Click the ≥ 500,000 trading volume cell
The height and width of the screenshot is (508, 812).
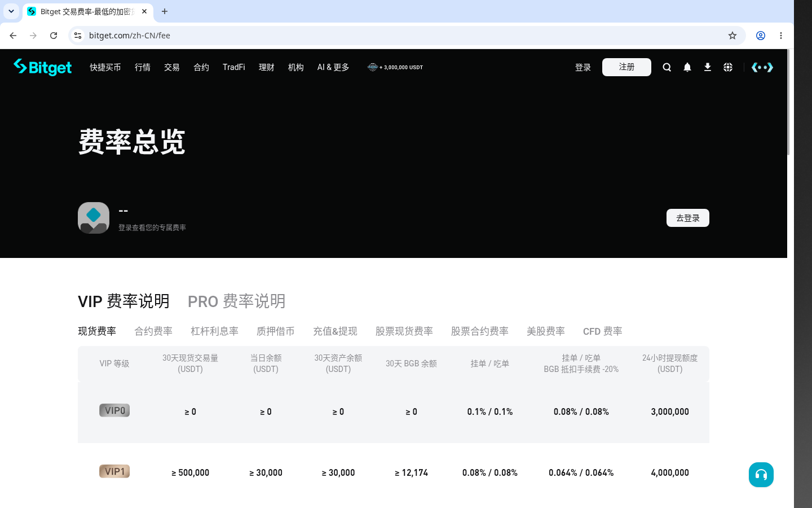(x=191, y=472)
